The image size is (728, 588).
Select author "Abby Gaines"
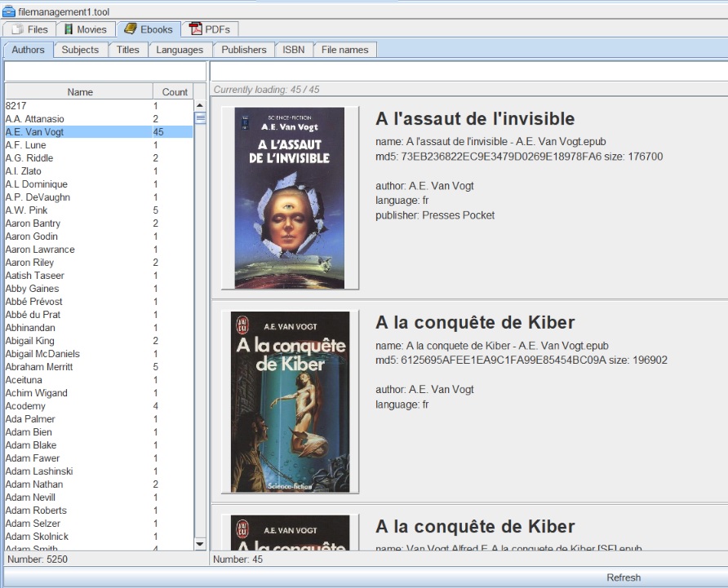tap(99, 288)
